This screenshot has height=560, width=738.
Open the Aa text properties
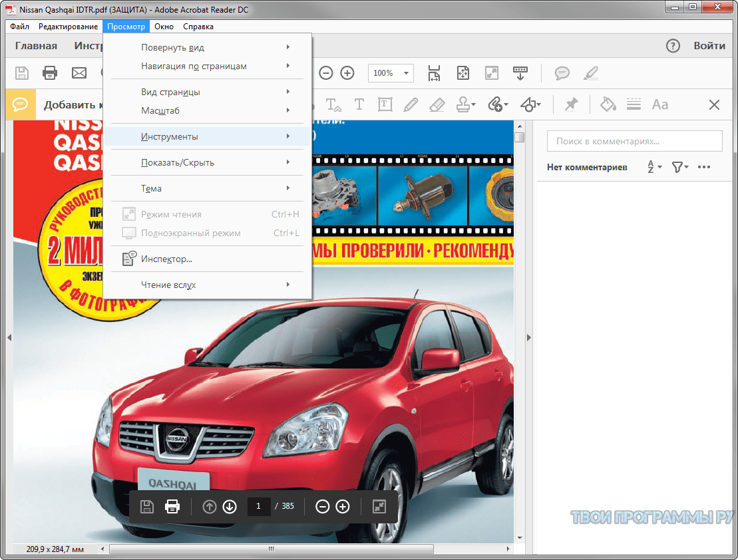click(x=660, y=104)
